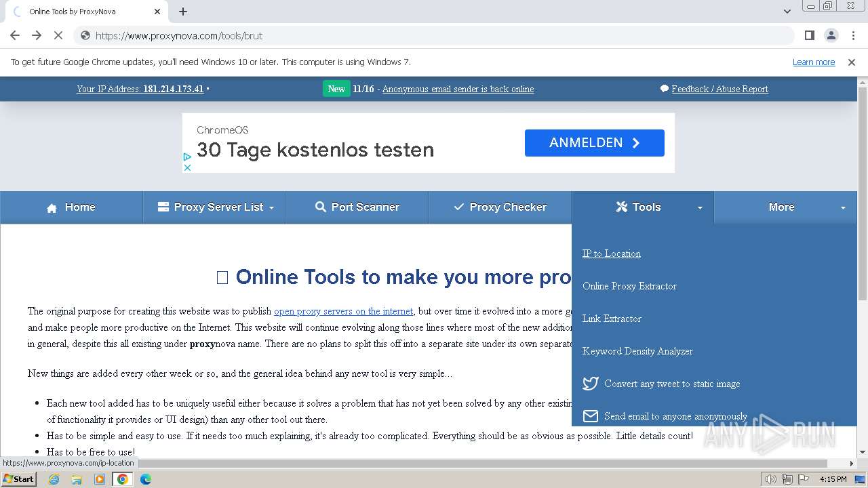
Task: Close the ChromeOS advertisement
Action: click(187, 167)
